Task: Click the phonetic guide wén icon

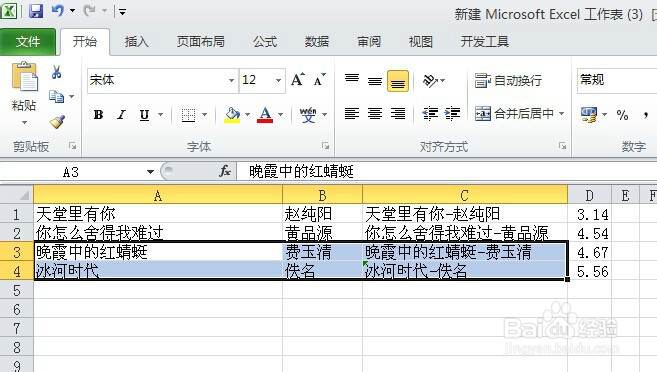Action: tap(308, 114)
